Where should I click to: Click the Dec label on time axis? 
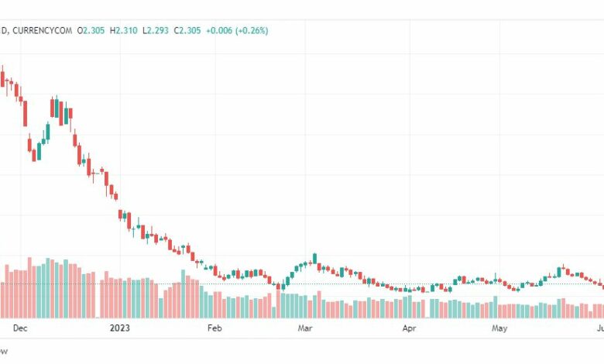click(20, 328)
